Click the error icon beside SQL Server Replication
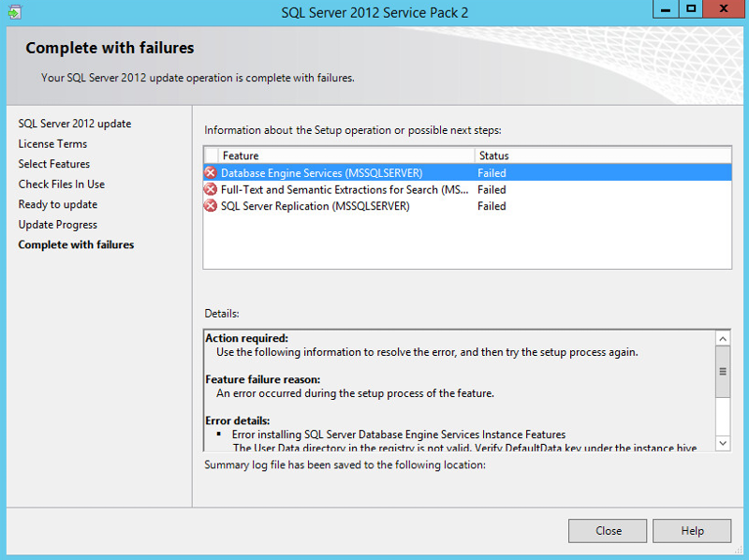 pyautogui.click(x=210, y=206)
